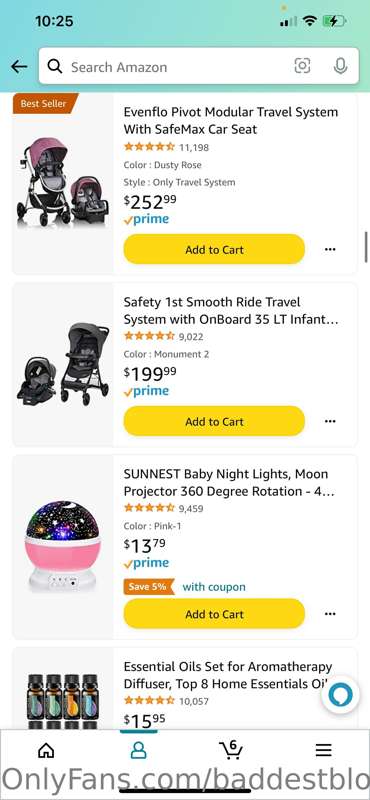
Task: Open Essential Oils Set product title
Action: [228, 675]
